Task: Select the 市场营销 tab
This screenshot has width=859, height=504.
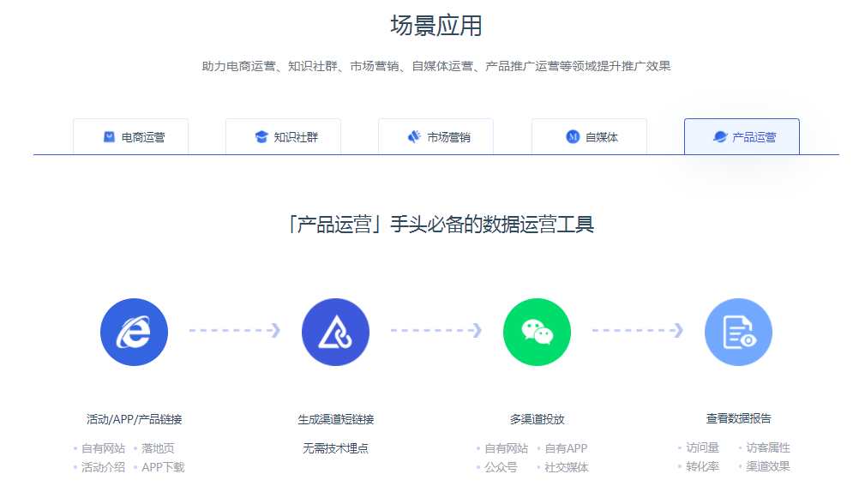Action: point(436,137)
